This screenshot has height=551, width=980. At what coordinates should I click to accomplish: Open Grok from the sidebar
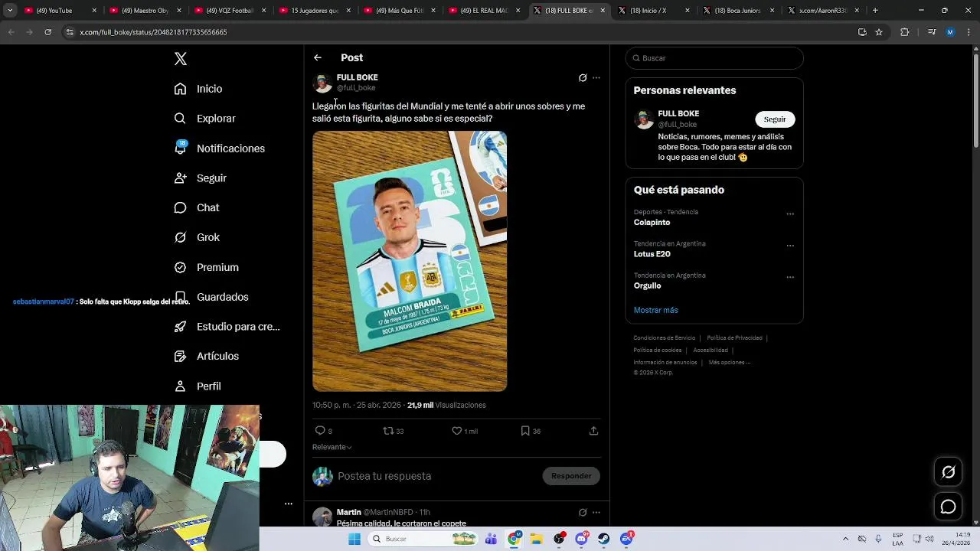click(197, 237)
